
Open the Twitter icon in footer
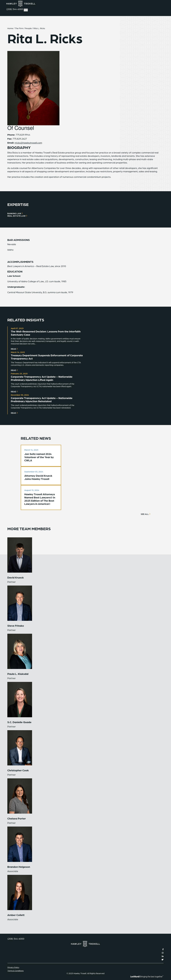pos(163,959)
